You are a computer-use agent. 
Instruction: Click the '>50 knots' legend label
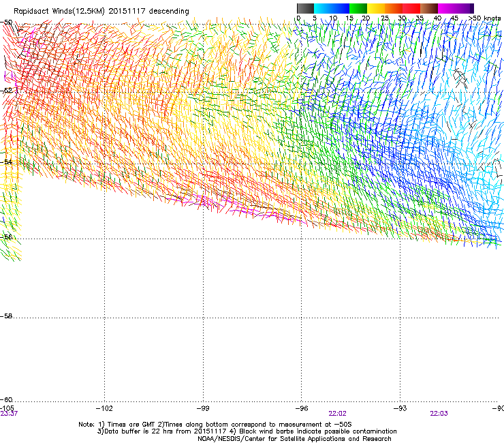[484, 18]
